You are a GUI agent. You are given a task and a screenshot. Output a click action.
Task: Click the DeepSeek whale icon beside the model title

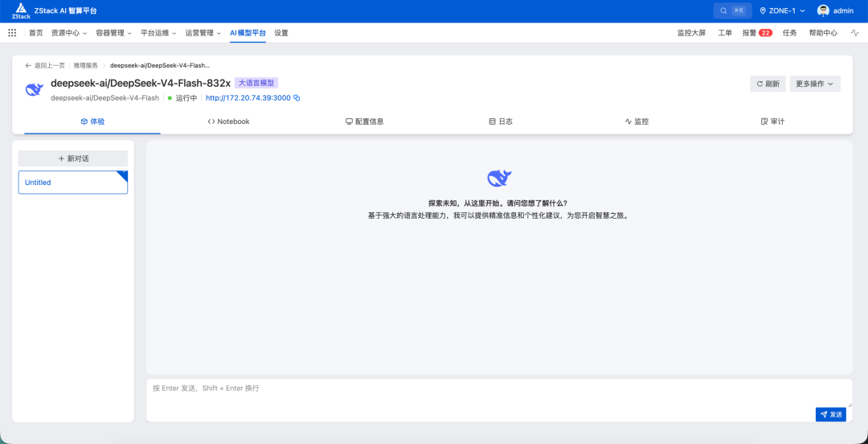(x=35, y=89)
